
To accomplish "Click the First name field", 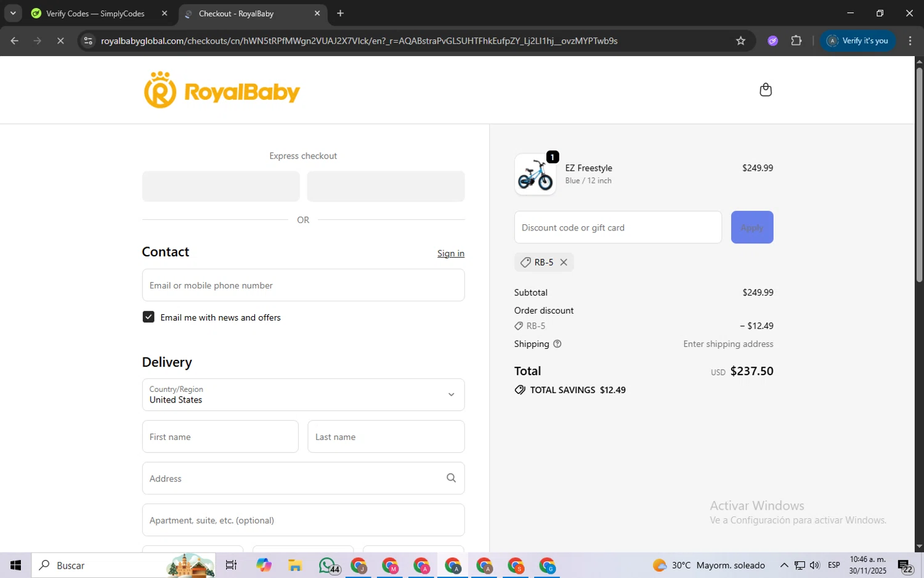I will 220,437.
